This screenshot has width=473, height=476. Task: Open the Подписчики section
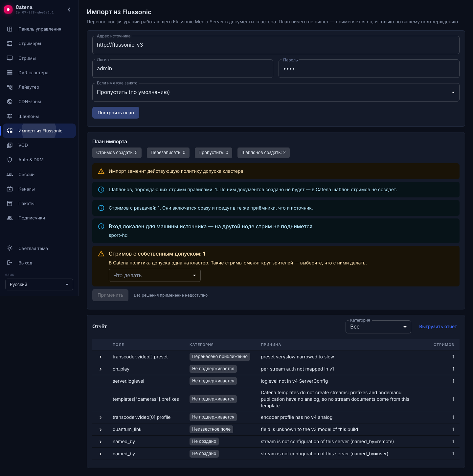point(39,218)
